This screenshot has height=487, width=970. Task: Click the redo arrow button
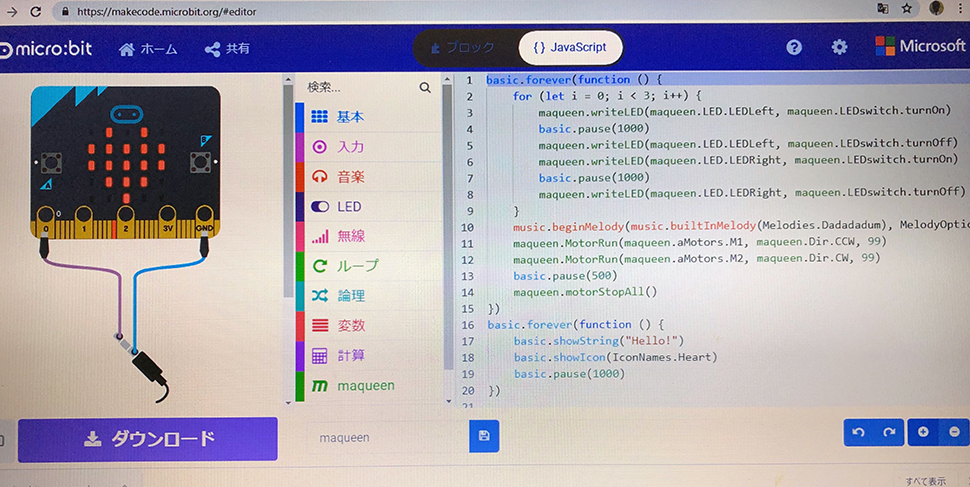[x=889, y=432]
